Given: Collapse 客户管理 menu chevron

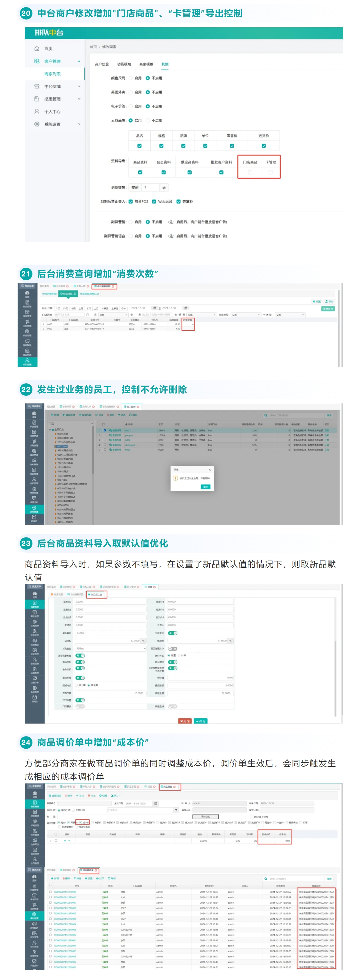Looking at the screenshot, I should [79, 61].
